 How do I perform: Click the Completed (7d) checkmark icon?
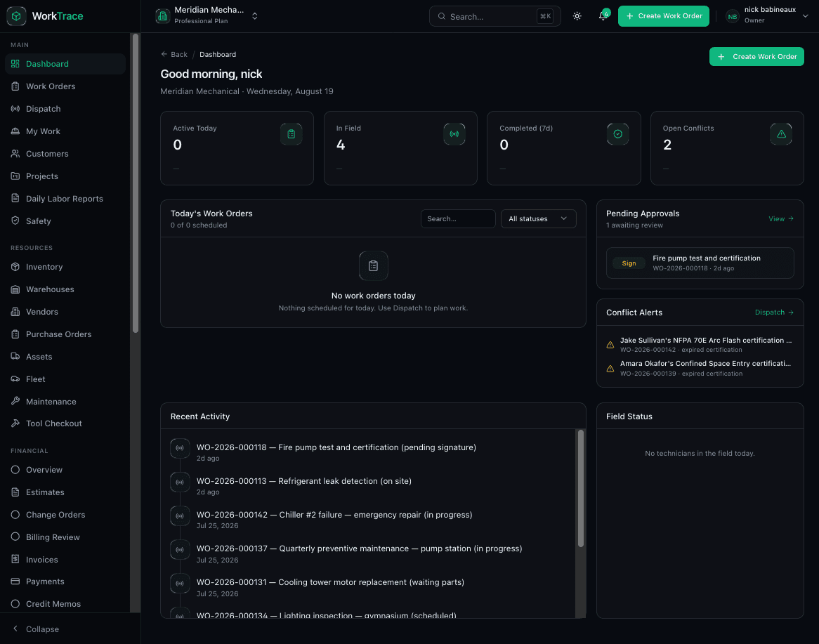click(x=618, y=134)
